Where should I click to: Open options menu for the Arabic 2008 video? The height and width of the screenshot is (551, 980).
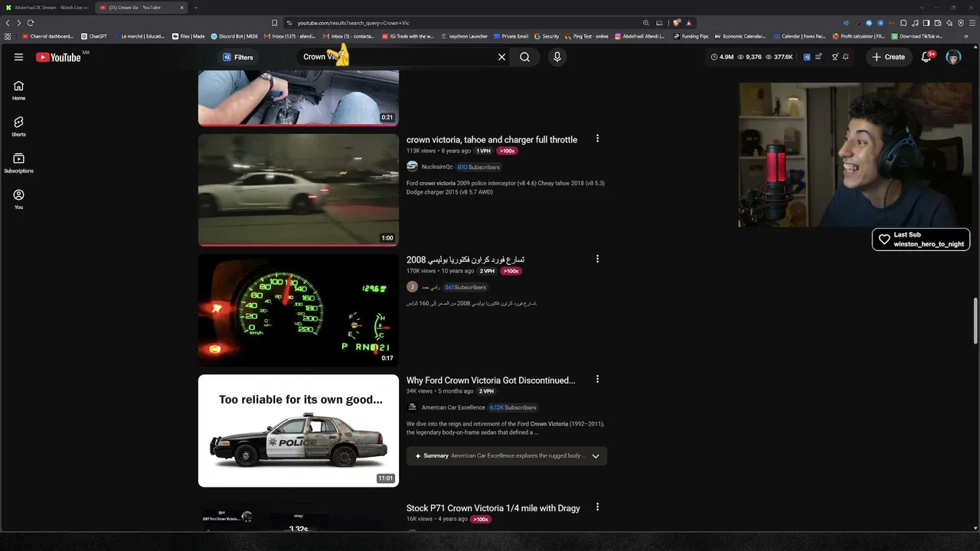point(597,259)
